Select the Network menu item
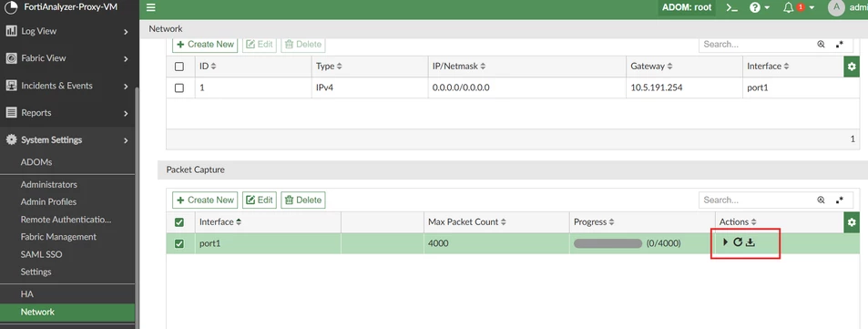868x329 pixels. tap(67, 312)
